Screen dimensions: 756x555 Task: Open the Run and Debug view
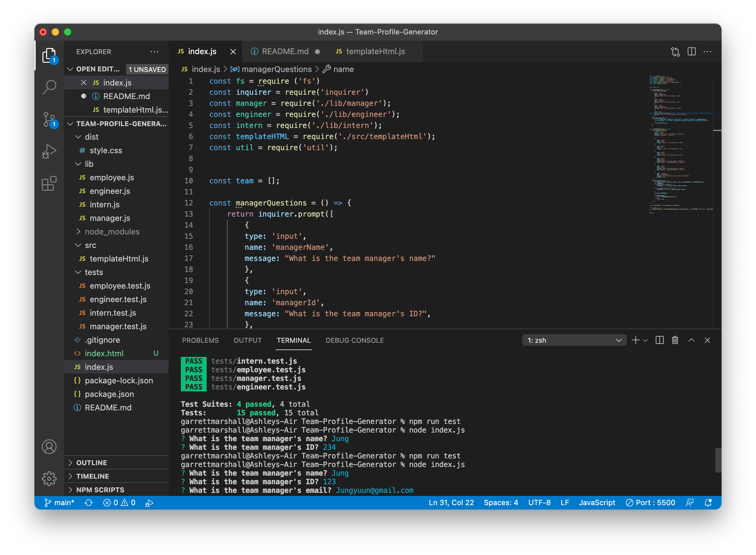50,151
